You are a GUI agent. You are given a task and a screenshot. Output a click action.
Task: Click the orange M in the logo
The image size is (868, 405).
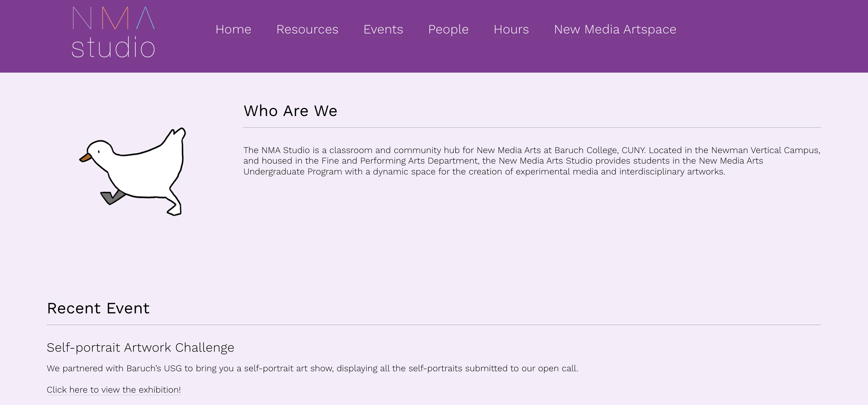[115, 18]
